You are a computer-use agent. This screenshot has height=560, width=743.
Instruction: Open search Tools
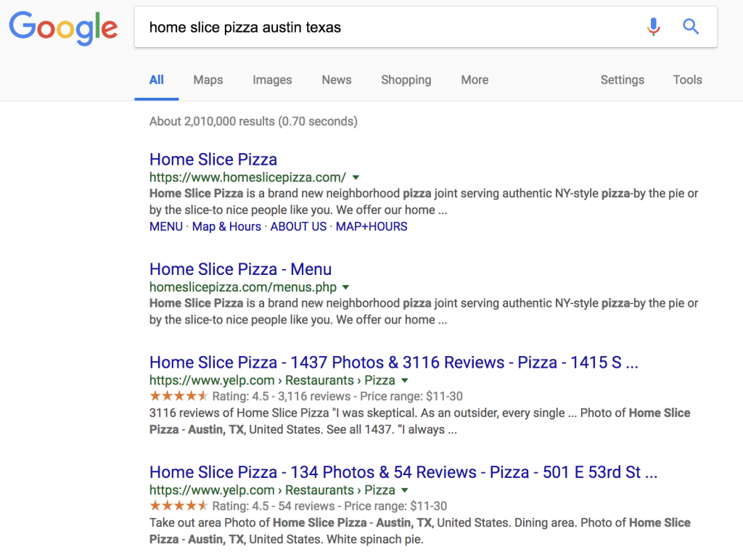tap(687, 80)
